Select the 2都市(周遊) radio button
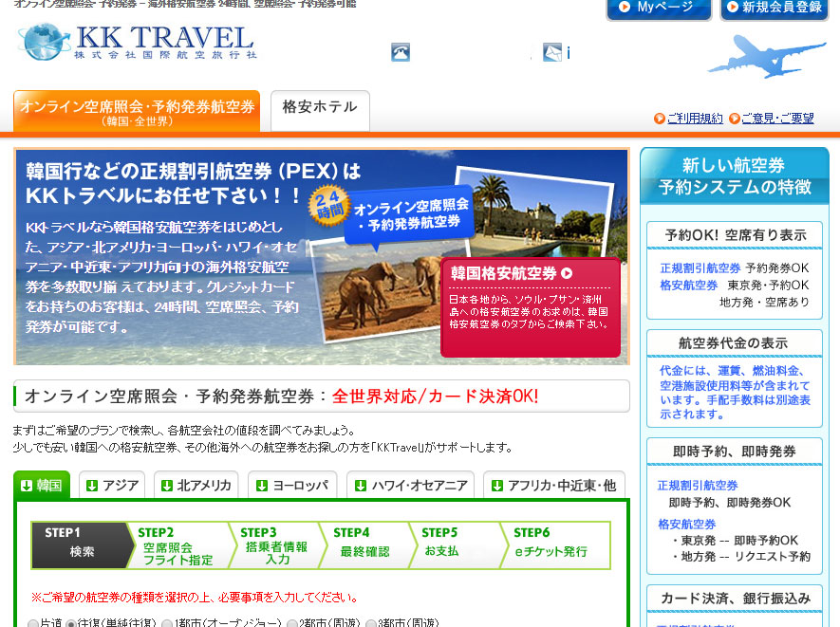840x627 pixels. point(292,624)
